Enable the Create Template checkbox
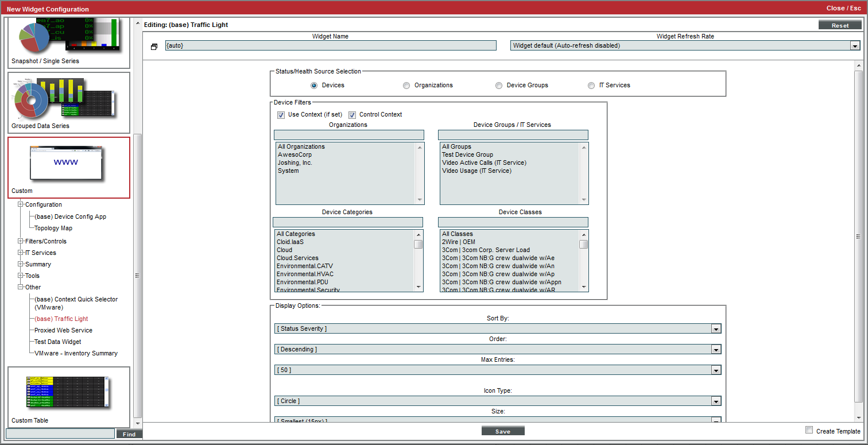868x445 pixels. point(809,430)
